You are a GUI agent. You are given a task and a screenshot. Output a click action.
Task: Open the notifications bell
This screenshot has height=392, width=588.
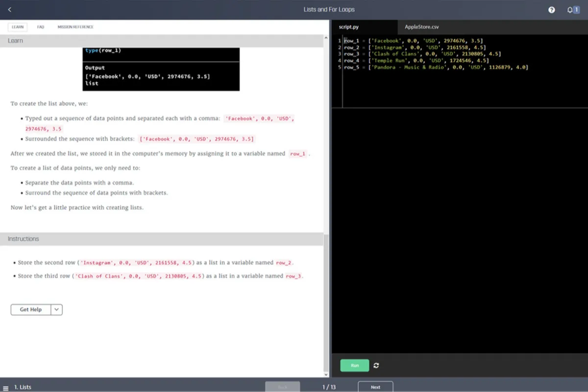pos(570,10)
